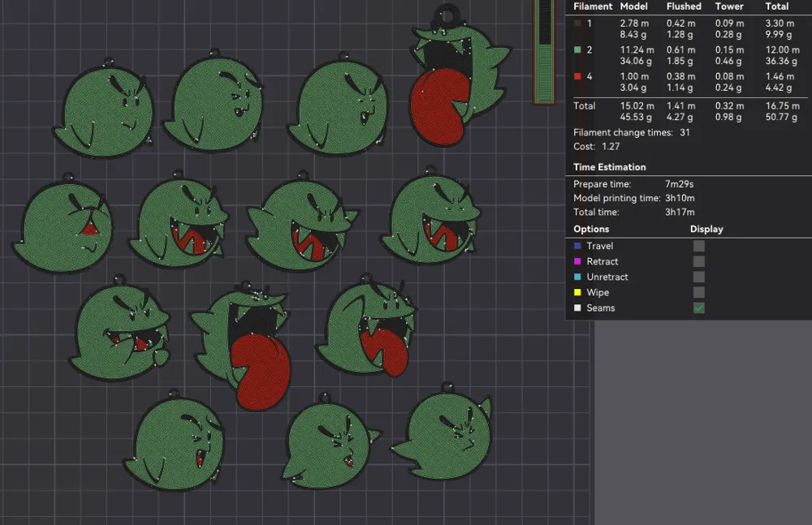Click the green filament 2 color swatch
Screen dimensions: 812x525
pyautogui.click(x=577, y=49)
